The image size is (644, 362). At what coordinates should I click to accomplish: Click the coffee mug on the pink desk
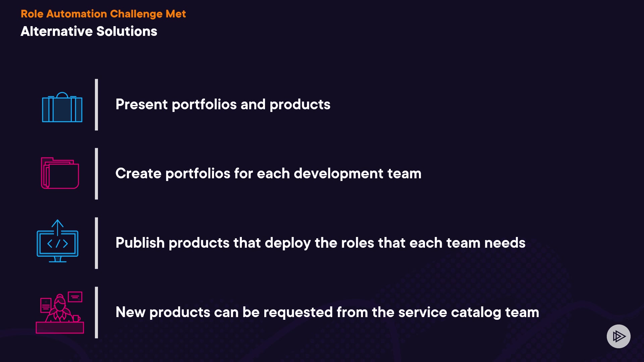tap(76, 318)
